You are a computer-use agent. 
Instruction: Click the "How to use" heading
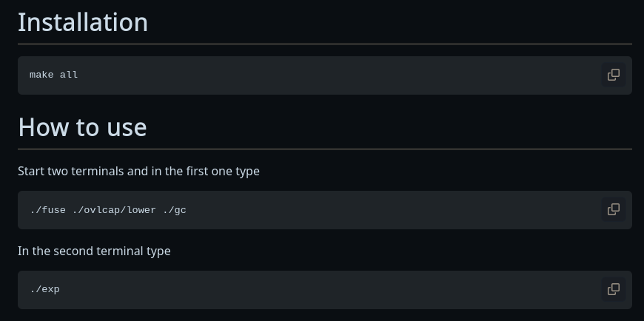click(x=82, y=127)
